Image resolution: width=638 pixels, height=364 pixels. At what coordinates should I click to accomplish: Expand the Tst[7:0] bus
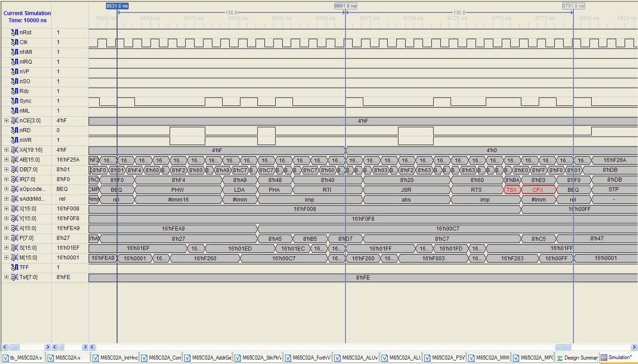click(x=6, y=277)
